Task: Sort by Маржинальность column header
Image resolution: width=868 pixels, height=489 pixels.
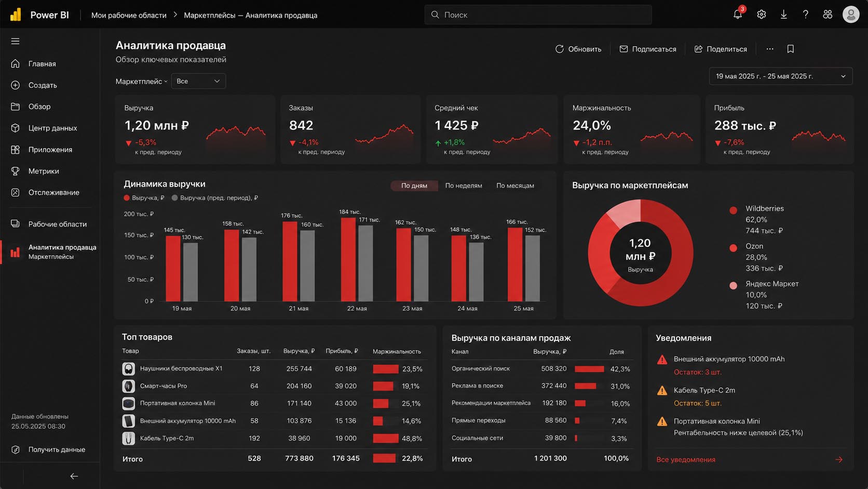Action: click(397, 351)
